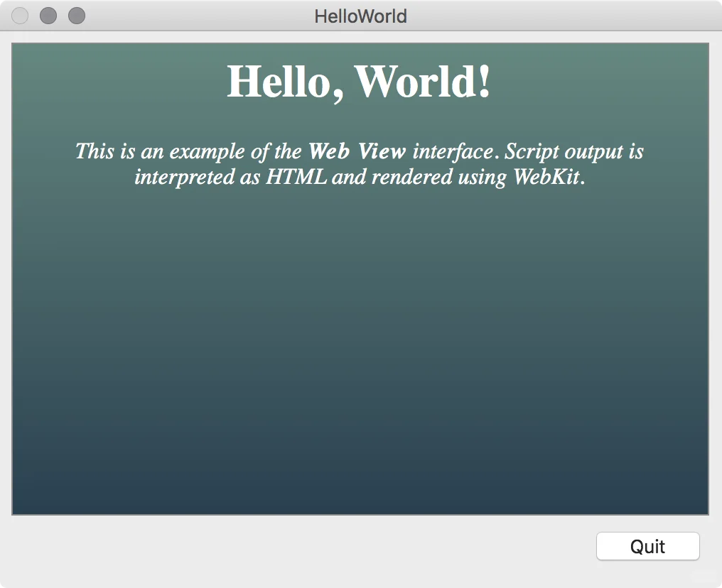Minimize the HelloWorld window
The image size is (722, 588).
[x=48, y=16]
